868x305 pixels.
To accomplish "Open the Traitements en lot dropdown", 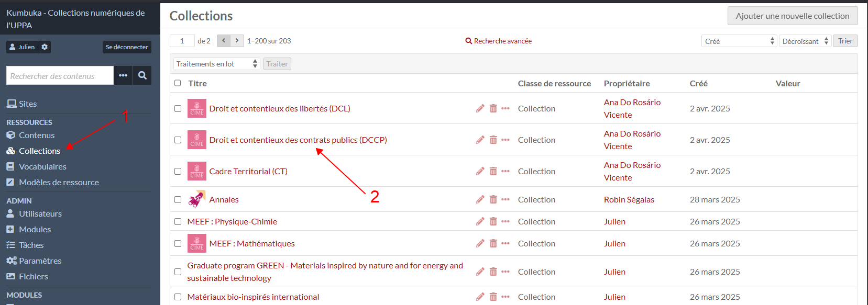I will pos(216,64).
